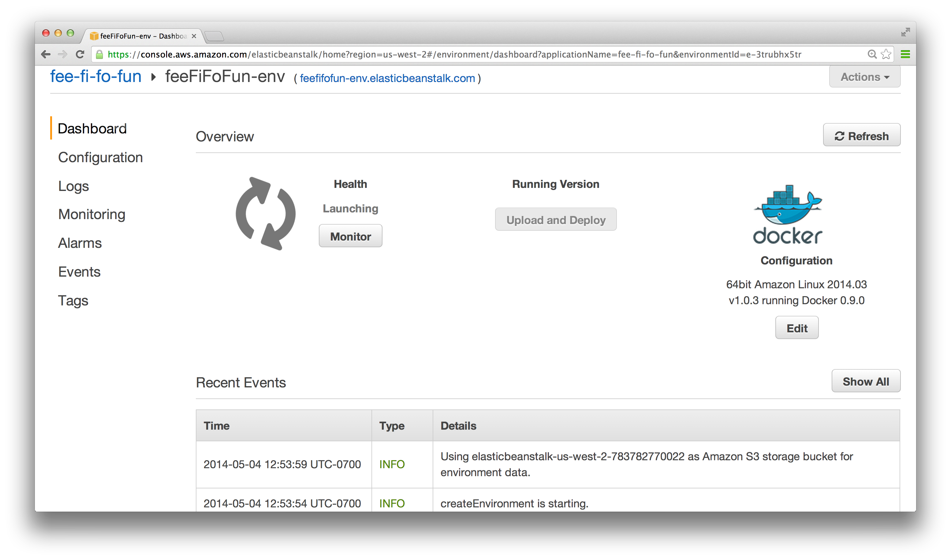Click the fee-fi-fo-fun application breadcrumb
The width and height of the screenshot is (951, 560).
[x=96, y=77]
